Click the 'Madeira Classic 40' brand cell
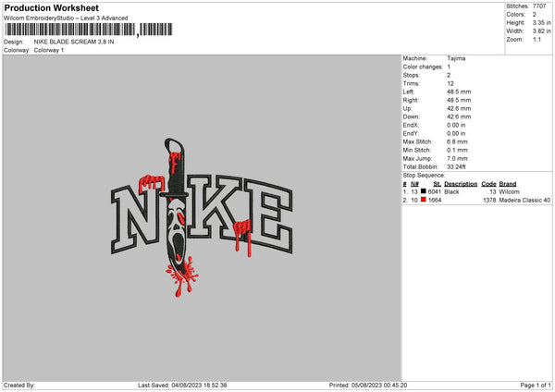Viewport: 555px width, 392px height. point(524,201)
